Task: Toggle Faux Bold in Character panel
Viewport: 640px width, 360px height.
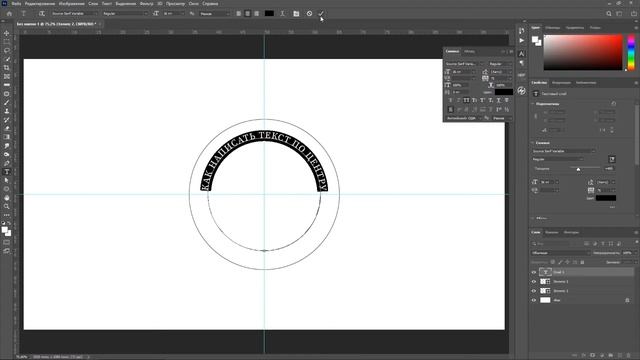Action: click(x=451, y=100)
